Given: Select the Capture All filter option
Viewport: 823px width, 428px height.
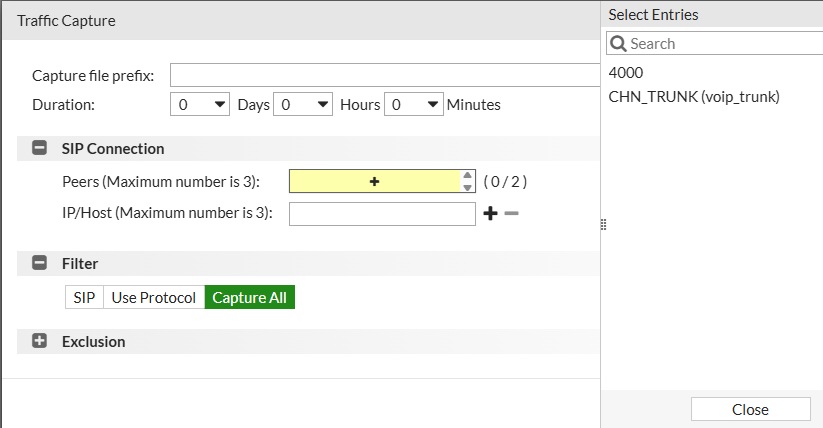Looking at the screenshot, I should (249, 297).
